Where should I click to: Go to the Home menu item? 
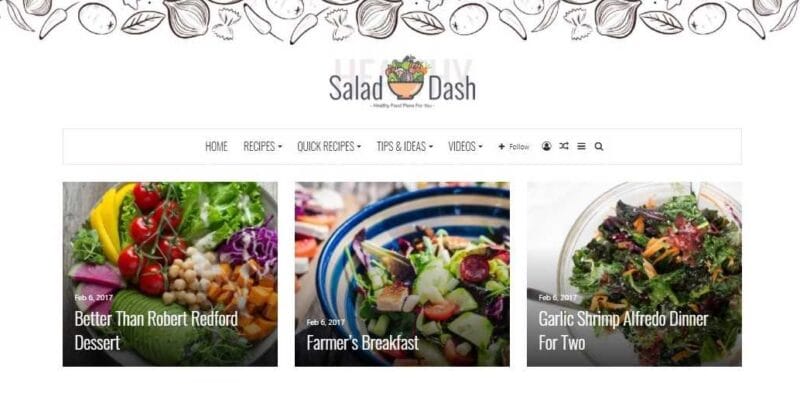coord(216,146)
